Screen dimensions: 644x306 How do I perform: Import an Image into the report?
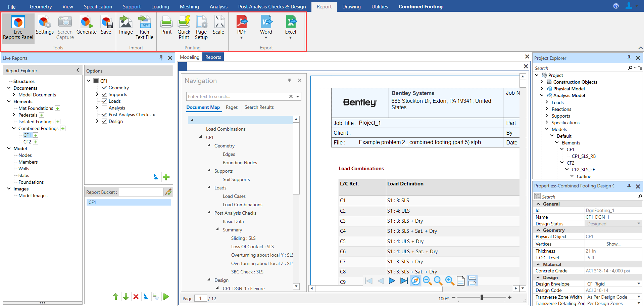click(126, 26)
